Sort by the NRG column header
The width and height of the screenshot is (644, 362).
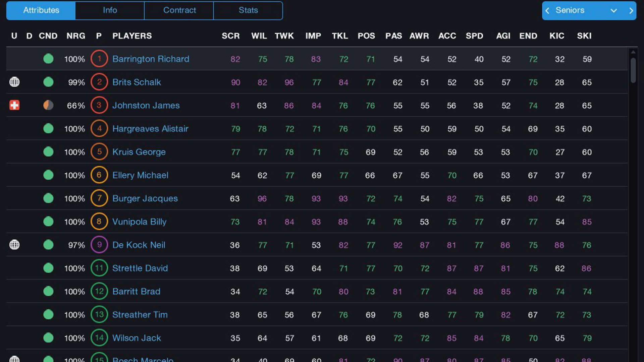click(76, 36)
